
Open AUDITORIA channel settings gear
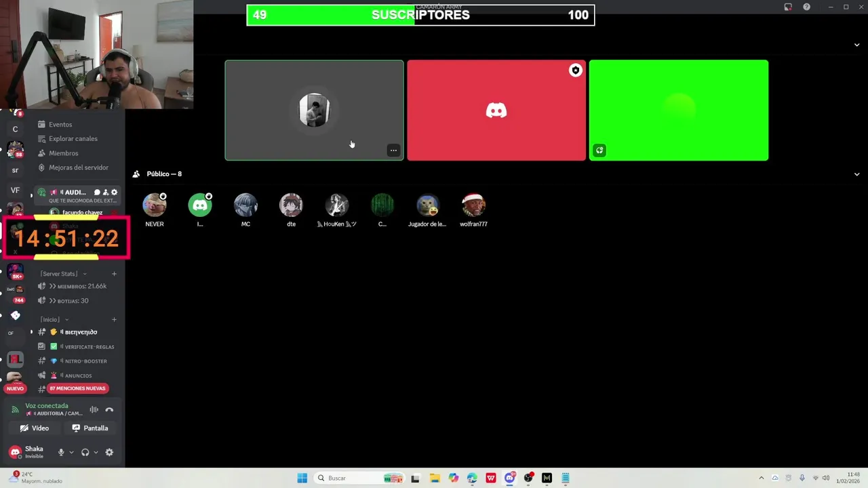click(x=114, y=192)
